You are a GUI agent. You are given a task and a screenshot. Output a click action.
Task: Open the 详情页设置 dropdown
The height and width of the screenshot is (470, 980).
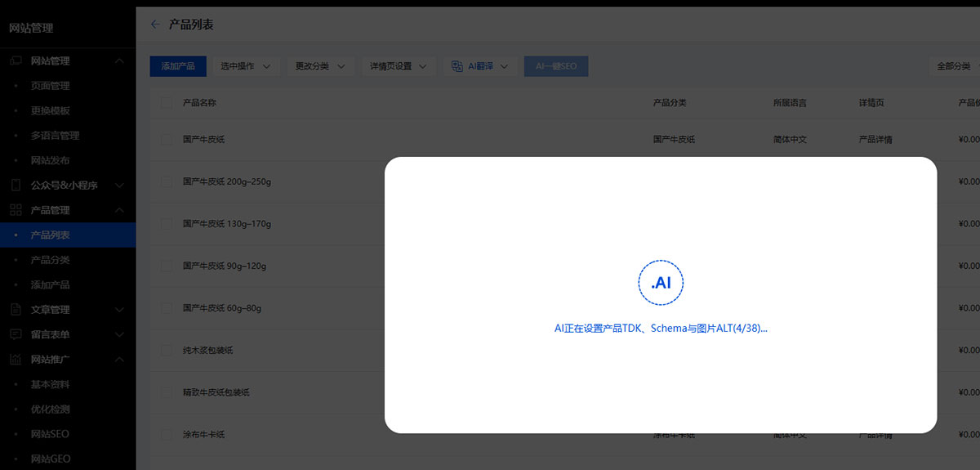coord(399,66)
